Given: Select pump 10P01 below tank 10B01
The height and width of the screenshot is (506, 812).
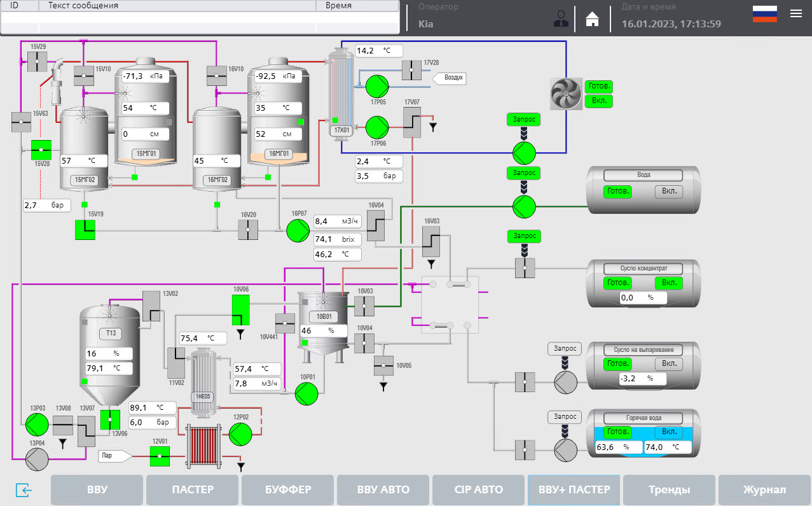Looking at the screenshot, I should 306,393.
